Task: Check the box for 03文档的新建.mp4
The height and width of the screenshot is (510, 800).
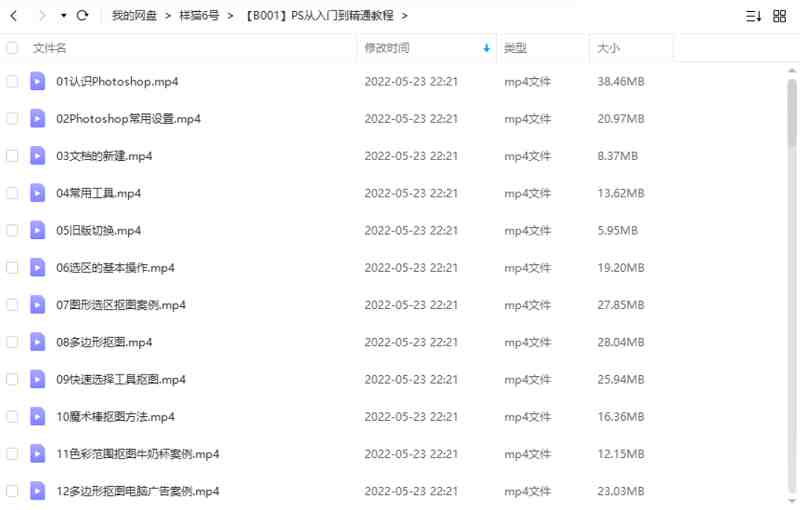Action: click(12, 156)
